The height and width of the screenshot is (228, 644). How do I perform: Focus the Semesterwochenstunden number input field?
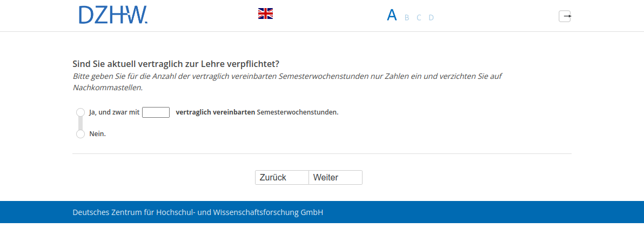(x=156, y=112)
